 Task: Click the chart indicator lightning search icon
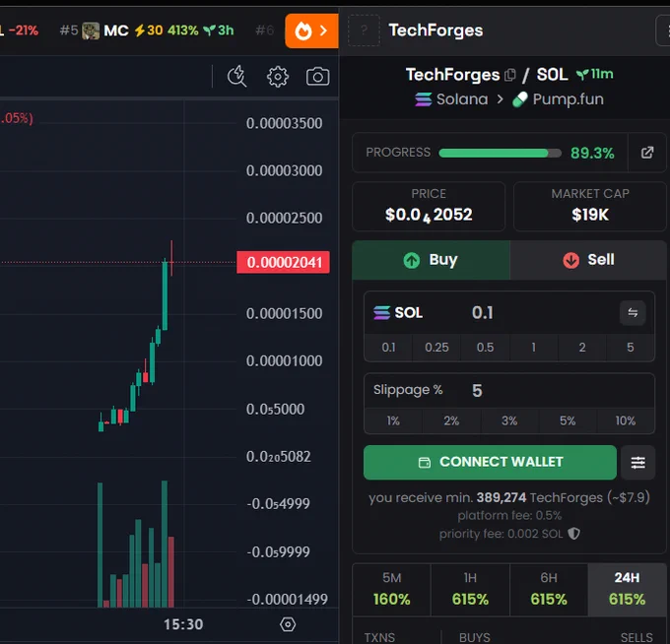236,77
